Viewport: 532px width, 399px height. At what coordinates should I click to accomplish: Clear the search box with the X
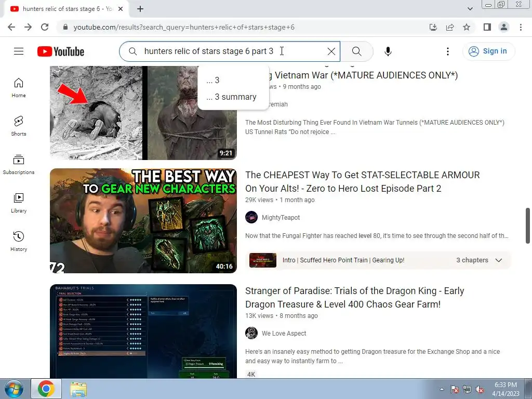331,51
